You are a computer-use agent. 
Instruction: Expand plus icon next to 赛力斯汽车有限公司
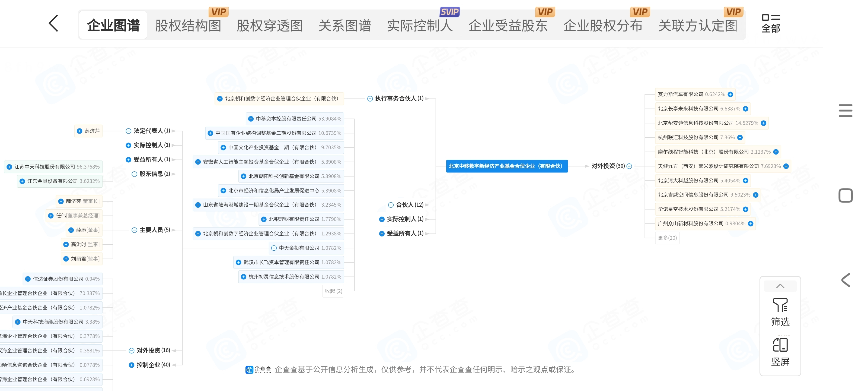(730, 94)
